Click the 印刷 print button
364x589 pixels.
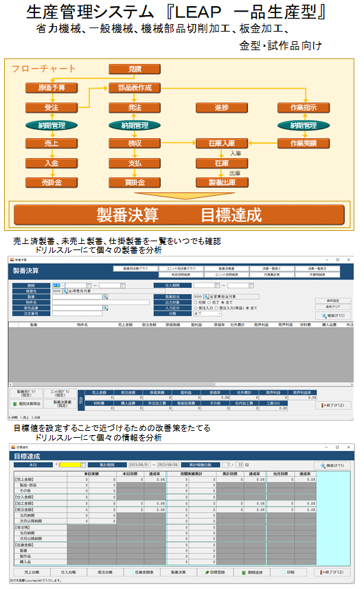288,572
